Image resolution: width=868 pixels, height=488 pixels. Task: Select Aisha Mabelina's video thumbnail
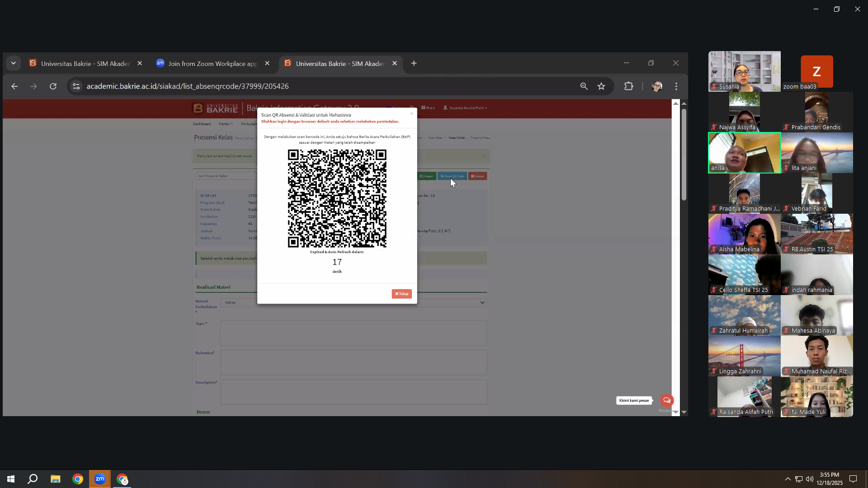pyautogui.click(x=744, y=234)
